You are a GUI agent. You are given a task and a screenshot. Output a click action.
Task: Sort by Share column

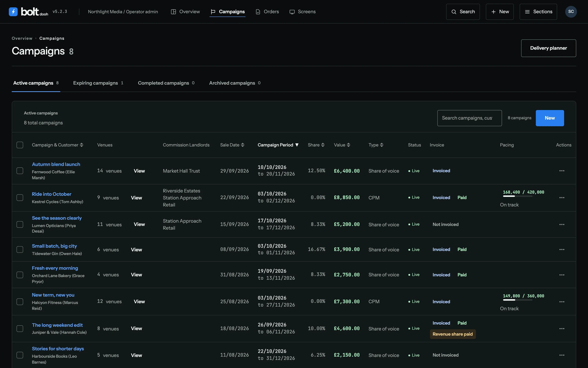point(316,145)
